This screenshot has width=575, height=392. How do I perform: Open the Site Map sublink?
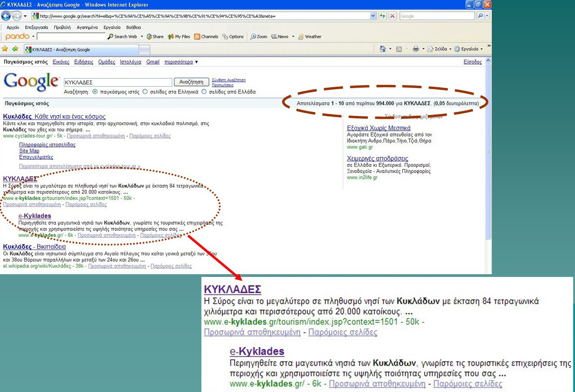tap(29, 151)
